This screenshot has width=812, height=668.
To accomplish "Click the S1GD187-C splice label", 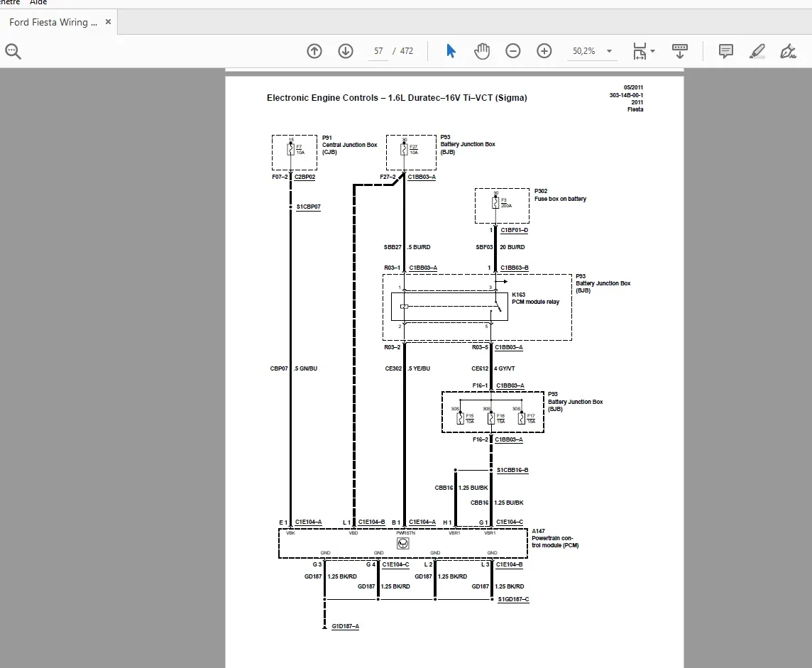I will [x=514, y=599].
